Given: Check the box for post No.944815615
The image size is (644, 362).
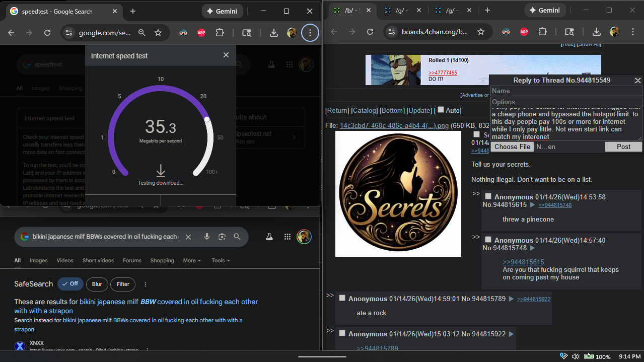Looking at the screenshot, I should coord(488,196).
